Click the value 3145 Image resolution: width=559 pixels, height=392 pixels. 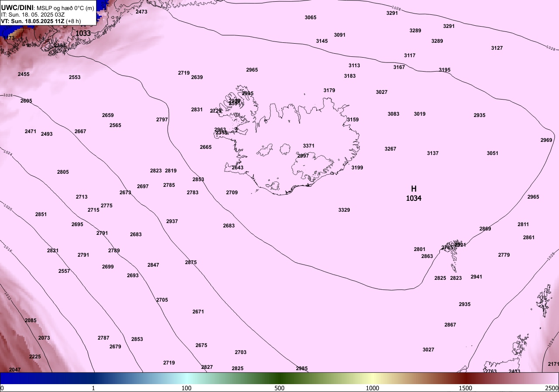point(322,41)
